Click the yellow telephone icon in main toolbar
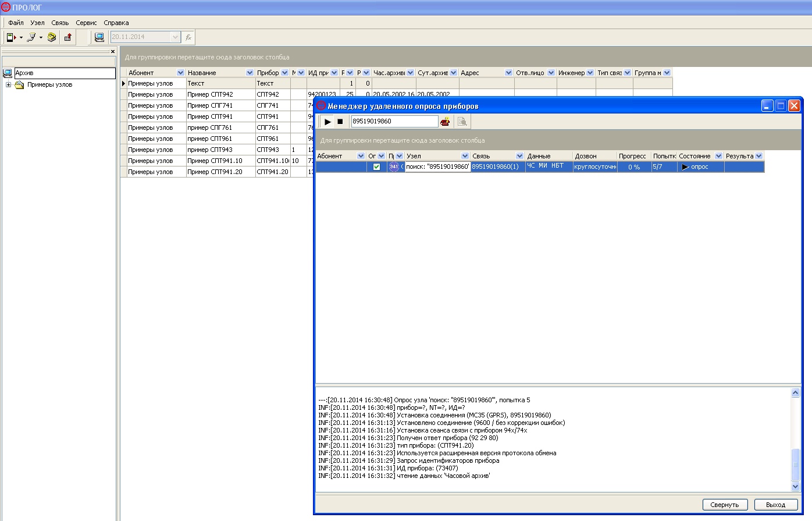 coord(52,37)
